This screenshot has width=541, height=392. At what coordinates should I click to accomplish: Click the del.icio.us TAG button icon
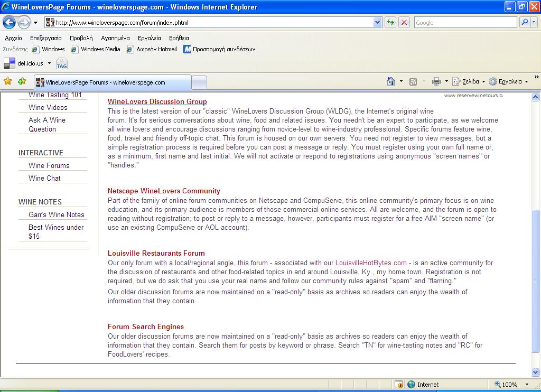[x=62, y=64]
